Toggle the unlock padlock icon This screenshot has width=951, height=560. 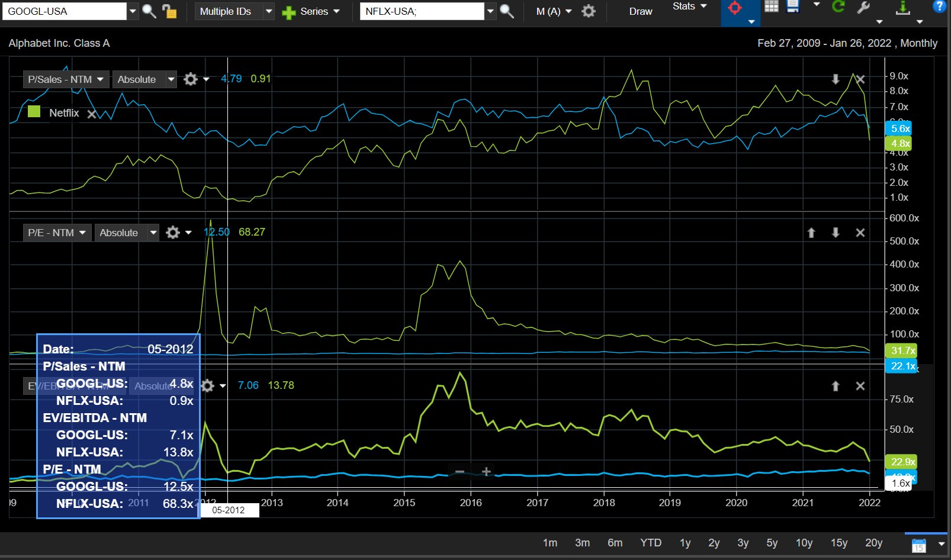[169, 11]
